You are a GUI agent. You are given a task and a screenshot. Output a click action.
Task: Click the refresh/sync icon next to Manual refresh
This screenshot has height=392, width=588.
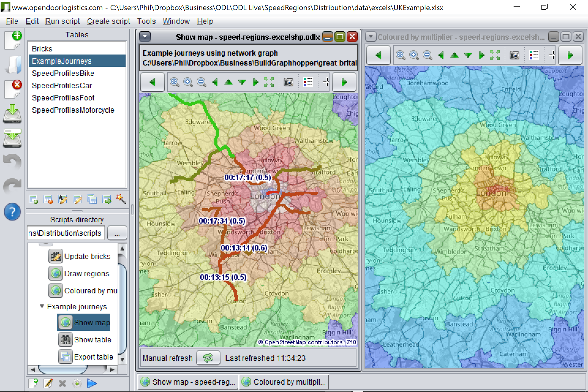coord(207,358)
